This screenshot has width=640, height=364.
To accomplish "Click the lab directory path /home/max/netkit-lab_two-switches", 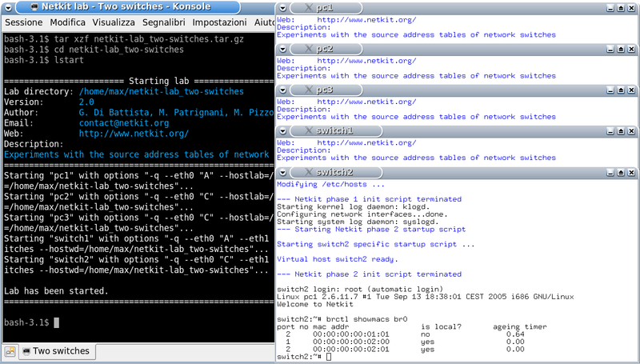I will click(x=162, y=92).
